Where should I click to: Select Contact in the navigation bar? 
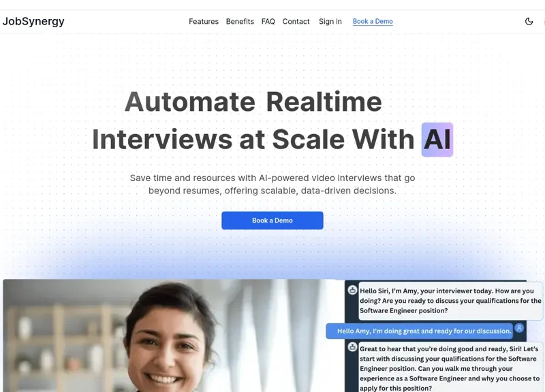pyautogui.click(x=296, y=22)
